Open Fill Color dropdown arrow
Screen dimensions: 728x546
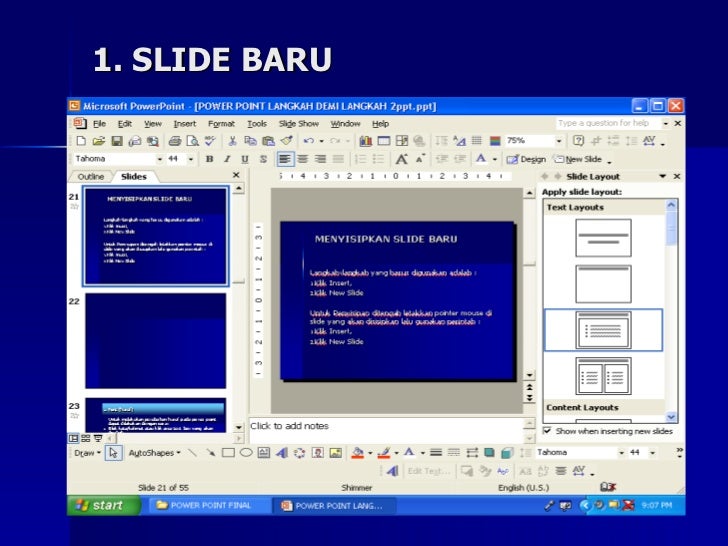(x=370, y=453)
